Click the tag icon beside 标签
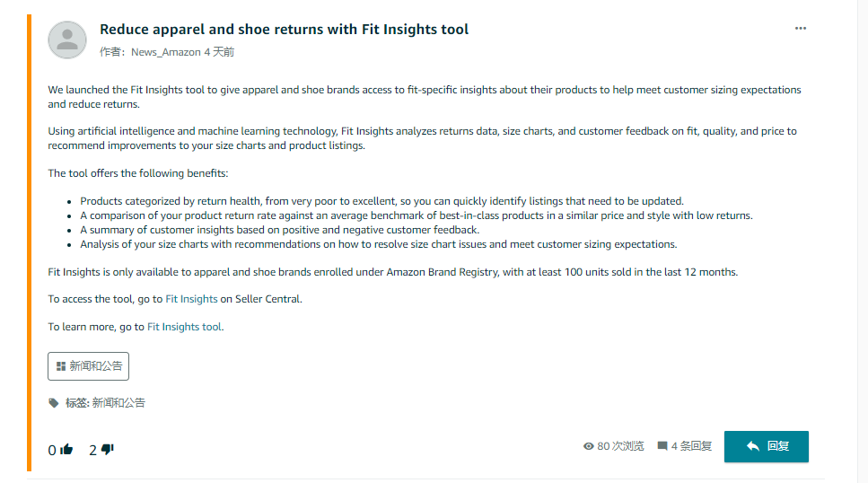 pos(54,403)
